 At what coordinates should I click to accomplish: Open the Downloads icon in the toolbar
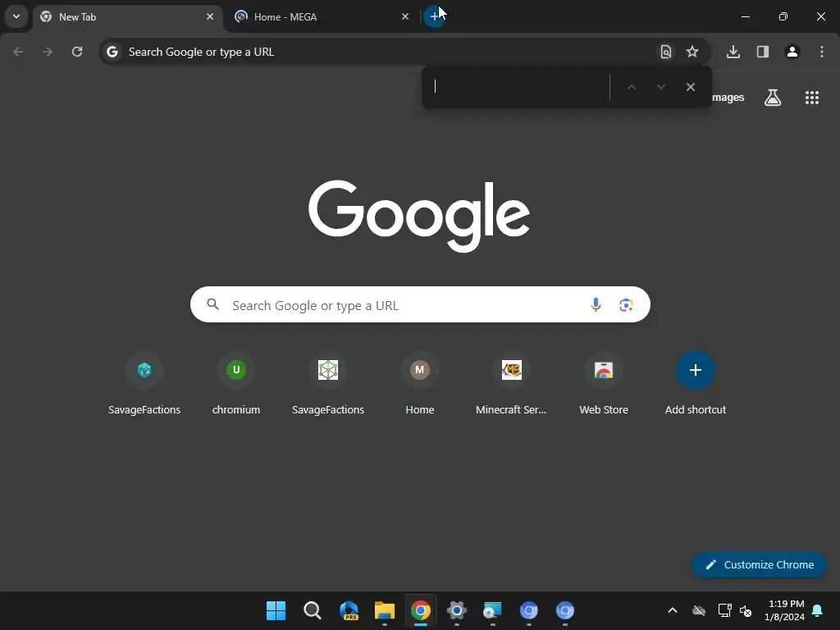pos(733,52)
